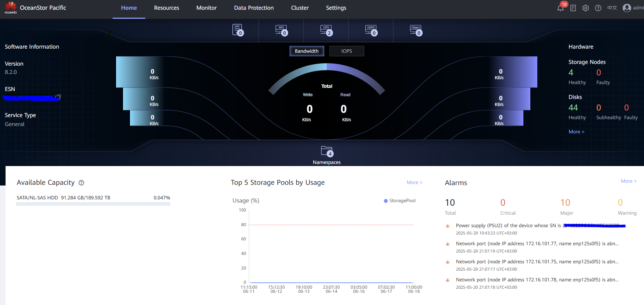The width and height of the screenshot is (644, 305).
Task: Open the Monitor menu
Action: pyautogui.click(x=206, y=8)
